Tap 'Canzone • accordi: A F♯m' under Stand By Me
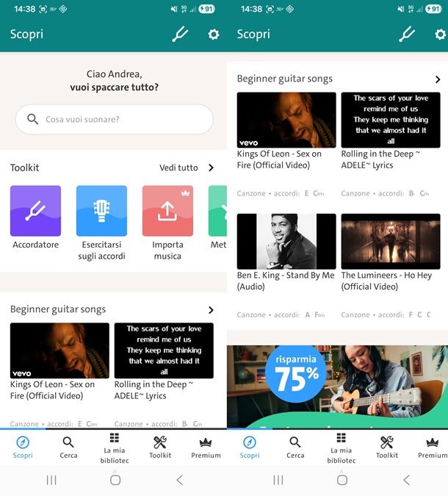 [281, 315]
